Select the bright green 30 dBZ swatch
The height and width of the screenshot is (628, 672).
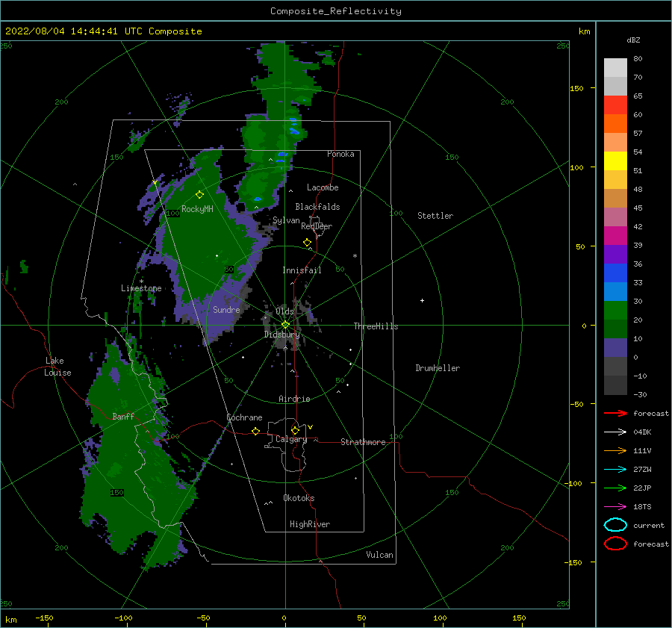point(615,310)
